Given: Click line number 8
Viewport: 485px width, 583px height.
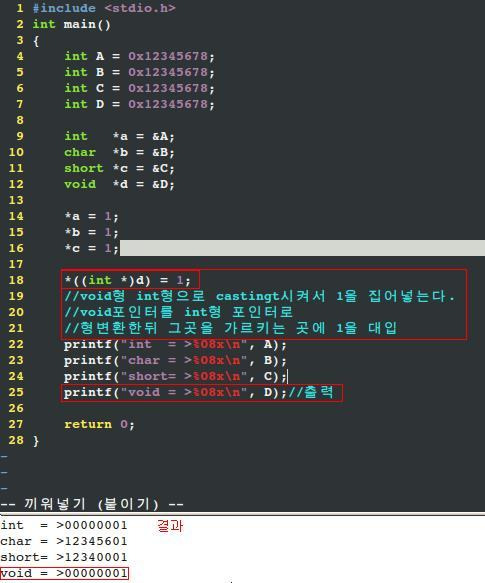Looking at the screenshot, I should [20, 120].
